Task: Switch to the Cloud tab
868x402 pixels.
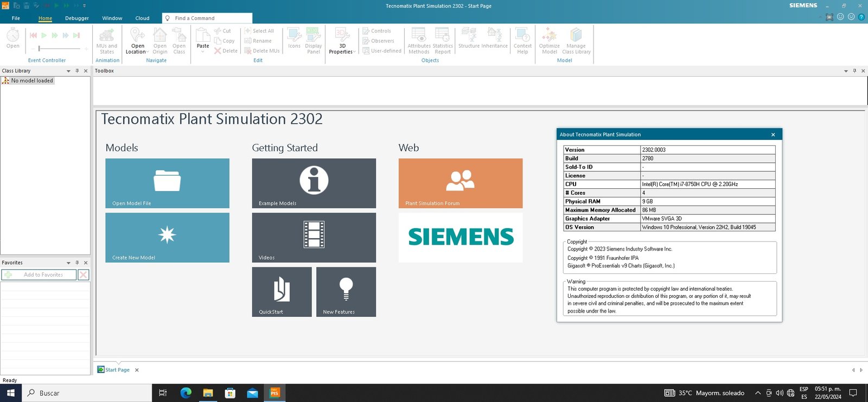Action: [142, 18]
